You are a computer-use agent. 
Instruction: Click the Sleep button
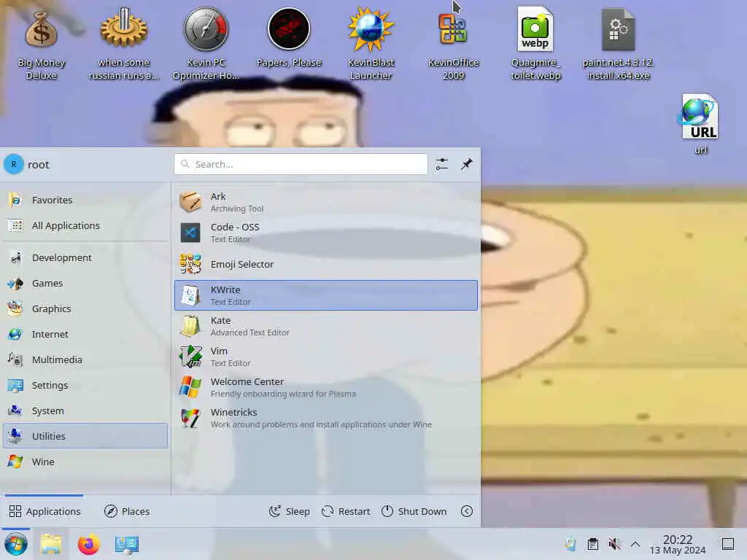point(289,511)
